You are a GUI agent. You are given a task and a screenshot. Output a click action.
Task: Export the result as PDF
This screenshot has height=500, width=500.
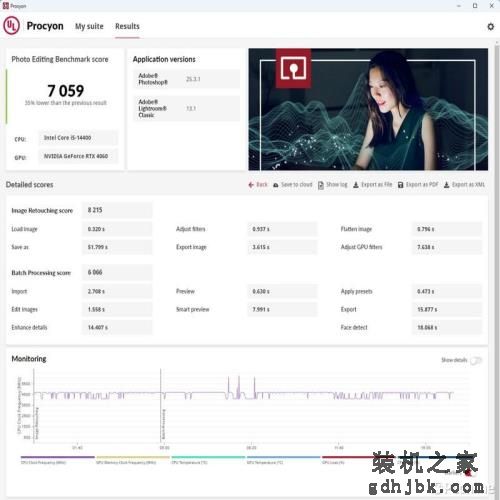pos(418,185)
